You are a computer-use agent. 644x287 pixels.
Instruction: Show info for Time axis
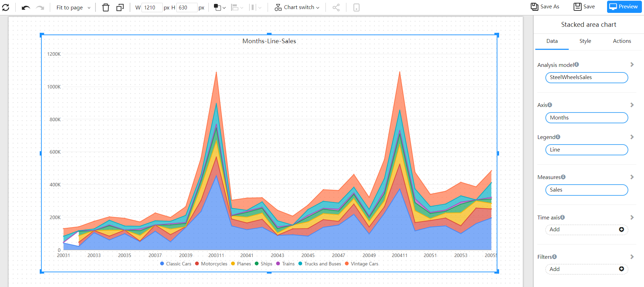[562, 217]
